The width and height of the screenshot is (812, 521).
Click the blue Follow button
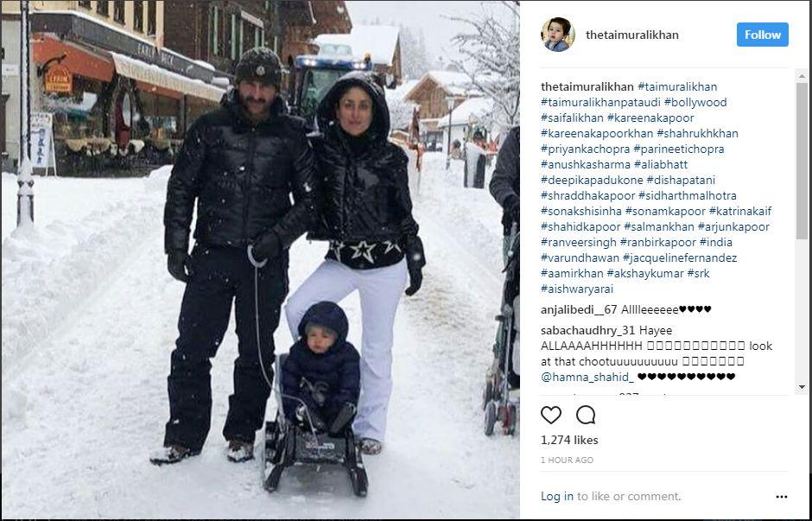762,35
